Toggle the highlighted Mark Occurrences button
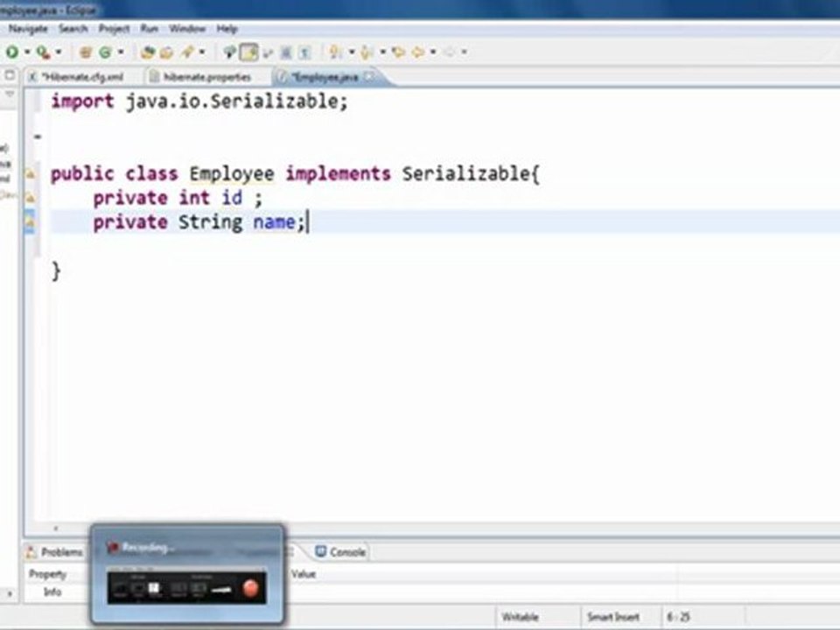 (x=248, y=52)
